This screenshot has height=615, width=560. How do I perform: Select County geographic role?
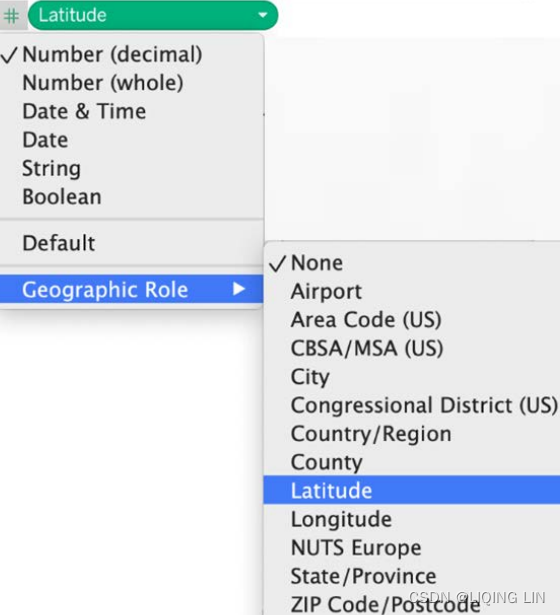pos(412,462)
